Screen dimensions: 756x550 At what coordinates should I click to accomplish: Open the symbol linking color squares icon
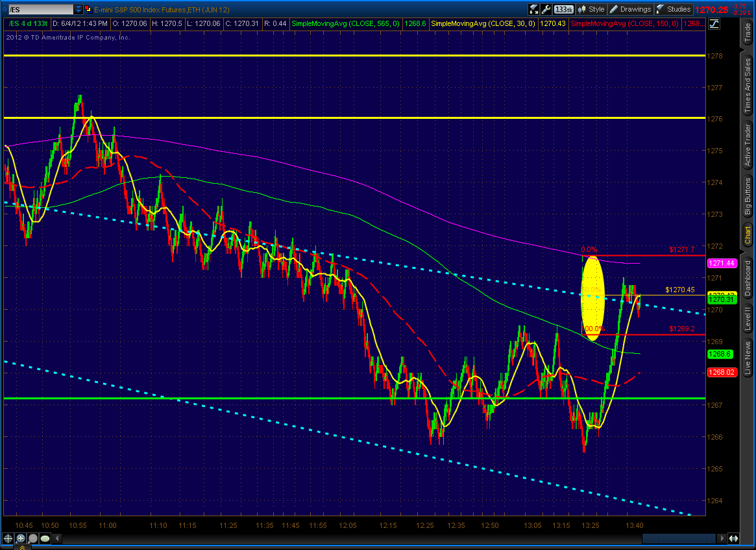pyautogui.click(x=88, y=9)
